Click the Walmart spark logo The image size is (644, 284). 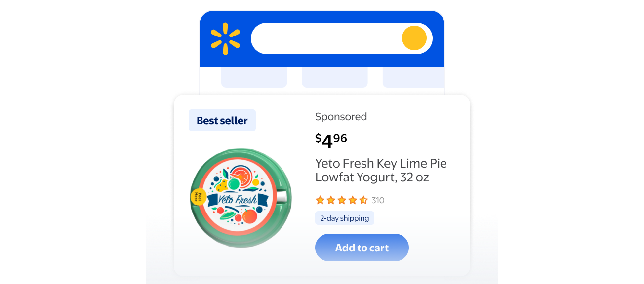pos(225,38)
